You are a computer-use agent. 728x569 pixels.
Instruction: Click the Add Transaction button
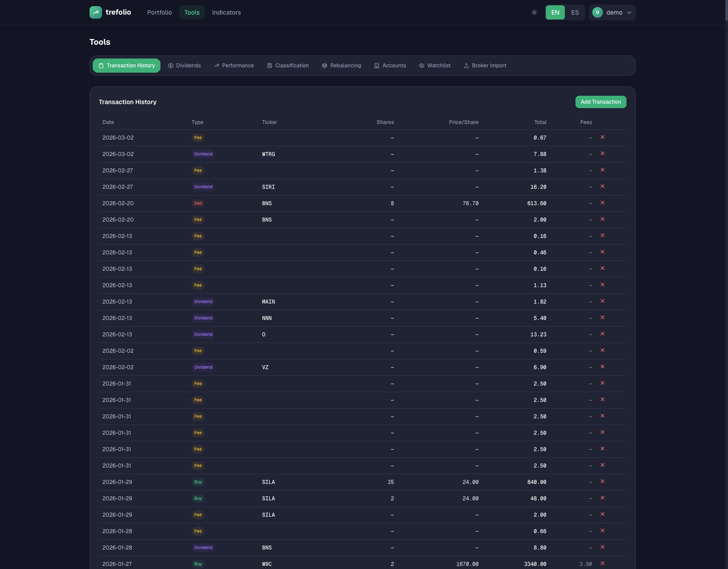(601, 102)
